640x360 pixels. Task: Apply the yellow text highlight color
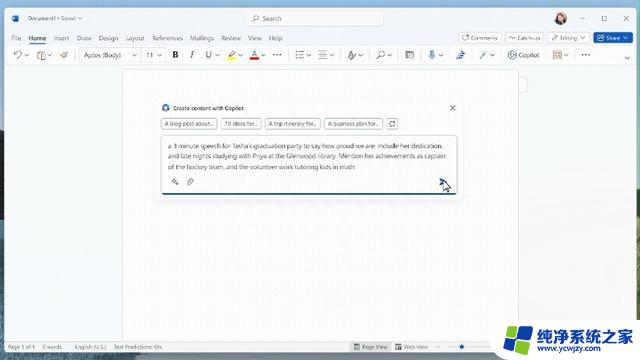pyautogui.click(x=232, y=55)
